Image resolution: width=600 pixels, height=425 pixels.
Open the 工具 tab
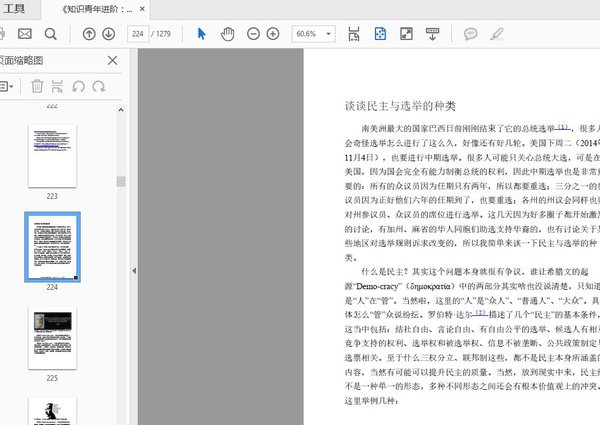click(x=15, y=8)
